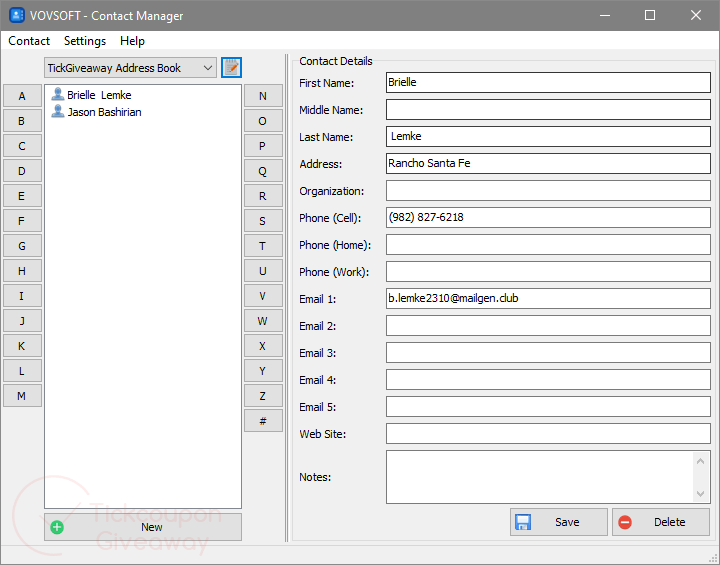Image resolution: width=720 pixels, height=565 pixels.
Task: Click the Phone (Cell) field
Action: 548,217
